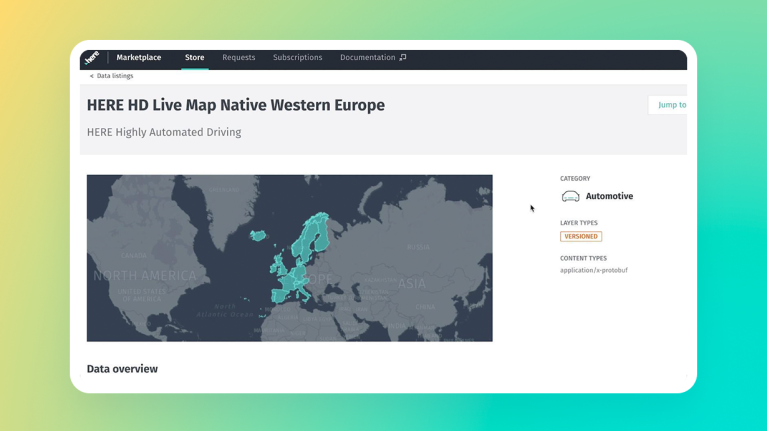Image resolution: width=767 pixels, height=431 pixels.
Task: Open the Marketplace home link
Action: pyautogui.click(x=138, y=57)
